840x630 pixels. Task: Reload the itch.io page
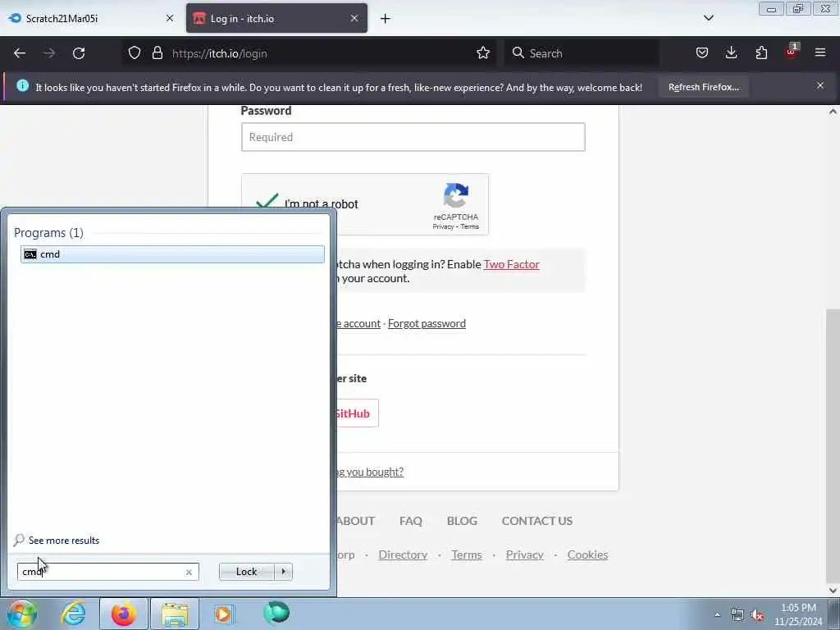pos(79,53)
